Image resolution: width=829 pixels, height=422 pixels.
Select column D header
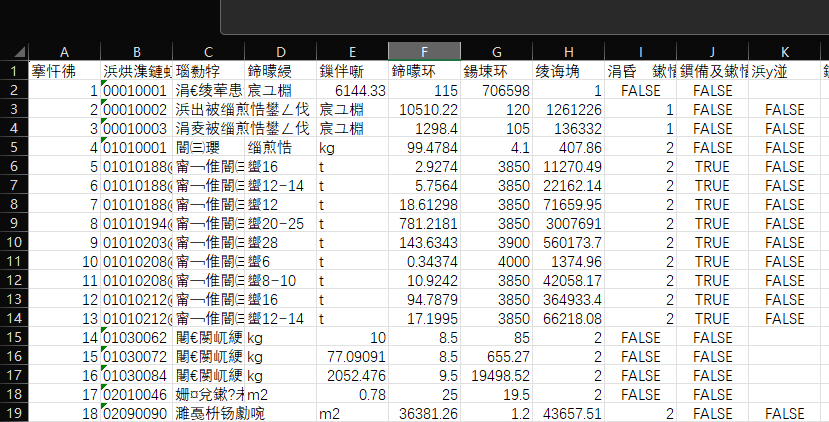[280, 52]
